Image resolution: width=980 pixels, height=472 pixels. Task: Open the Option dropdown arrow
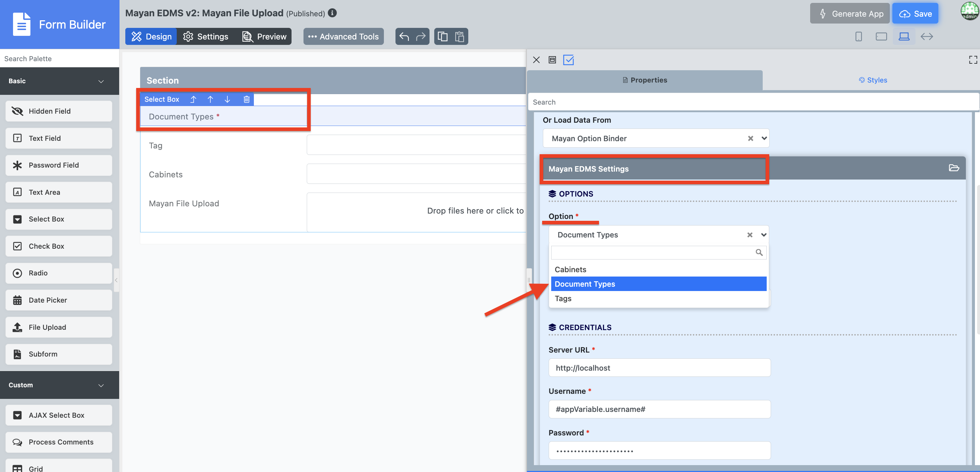(763, 235)
